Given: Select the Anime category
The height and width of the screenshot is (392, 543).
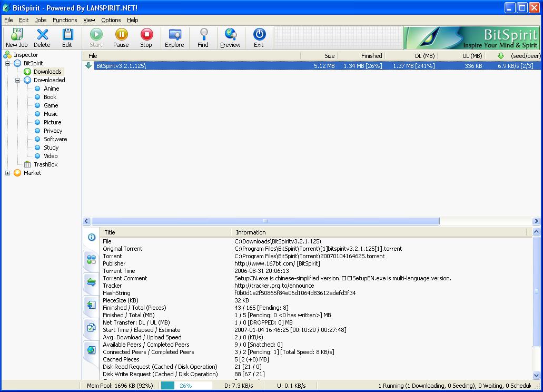Looking at the screenshot, I should tap(51, 89).
